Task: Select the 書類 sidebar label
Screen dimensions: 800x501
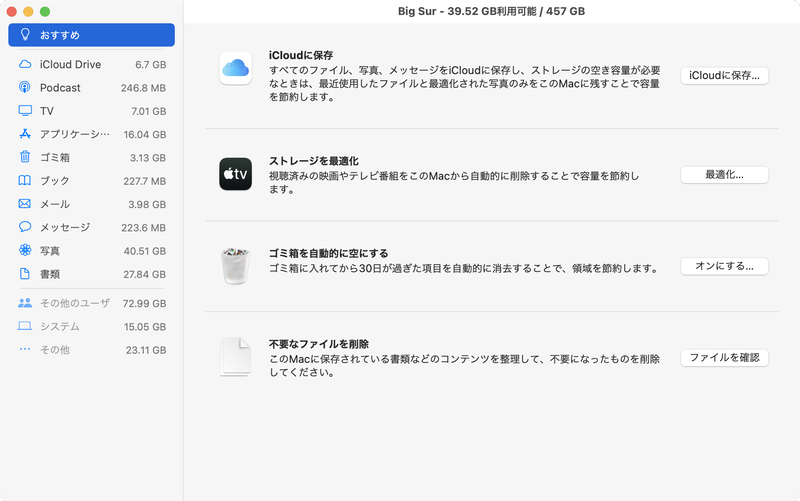Action: point(49,274)
